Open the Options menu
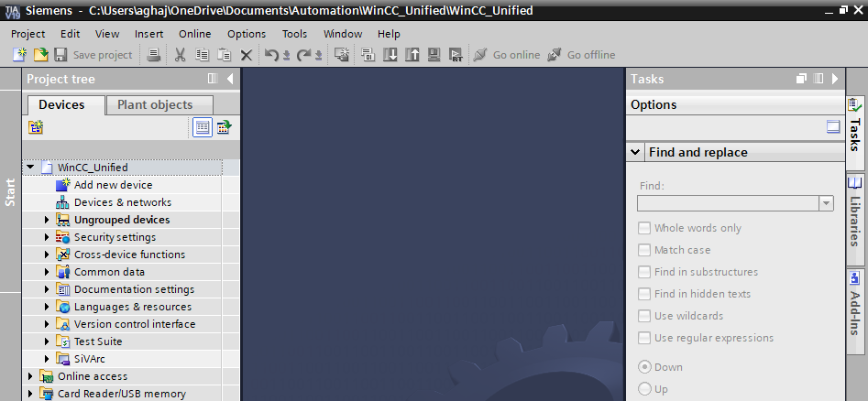 point(247,34)
